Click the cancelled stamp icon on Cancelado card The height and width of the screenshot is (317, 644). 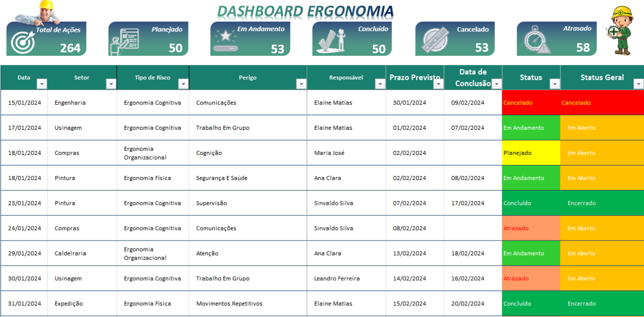click(435, 40)
